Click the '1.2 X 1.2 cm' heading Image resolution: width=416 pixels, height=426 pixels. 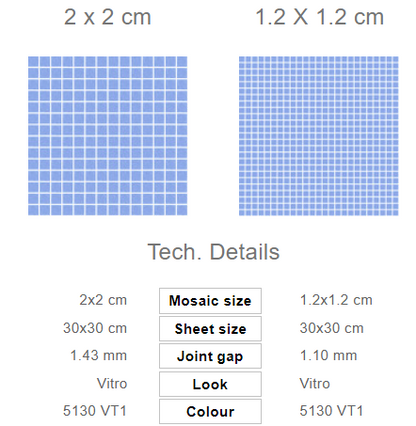[319, 17]
